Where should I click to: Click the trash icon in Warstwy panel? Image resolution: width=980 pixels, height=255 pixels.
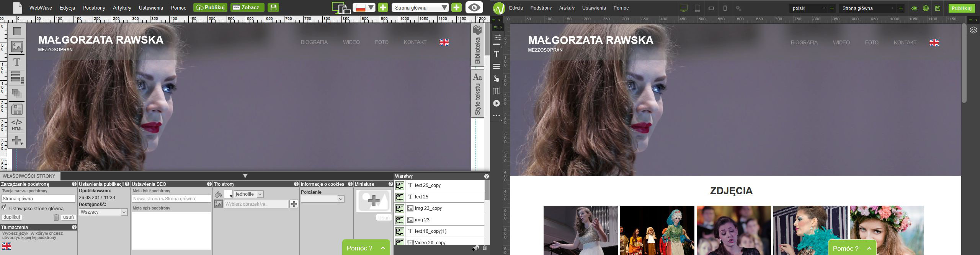click(x=485, y=248)
